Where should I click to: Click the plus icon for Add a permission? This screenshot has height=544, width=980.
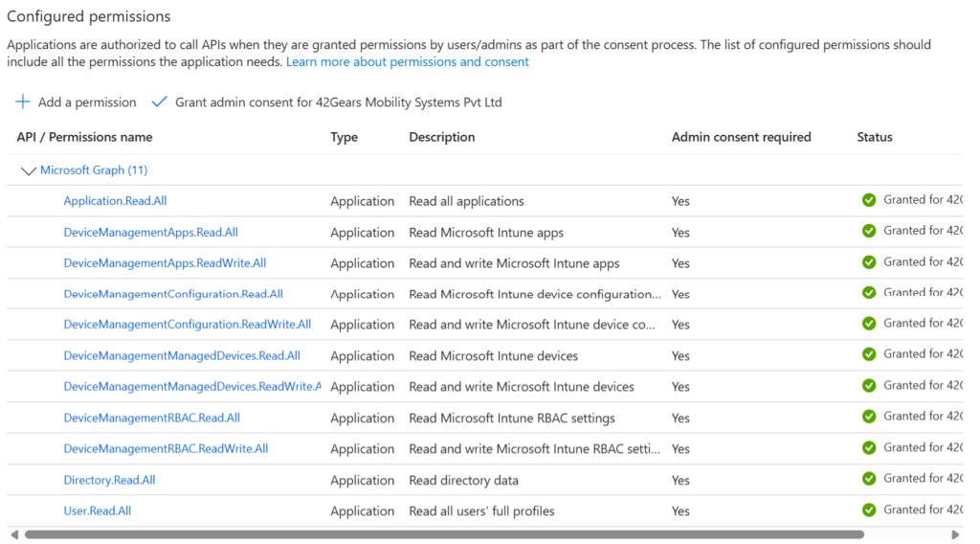(23, 102)
